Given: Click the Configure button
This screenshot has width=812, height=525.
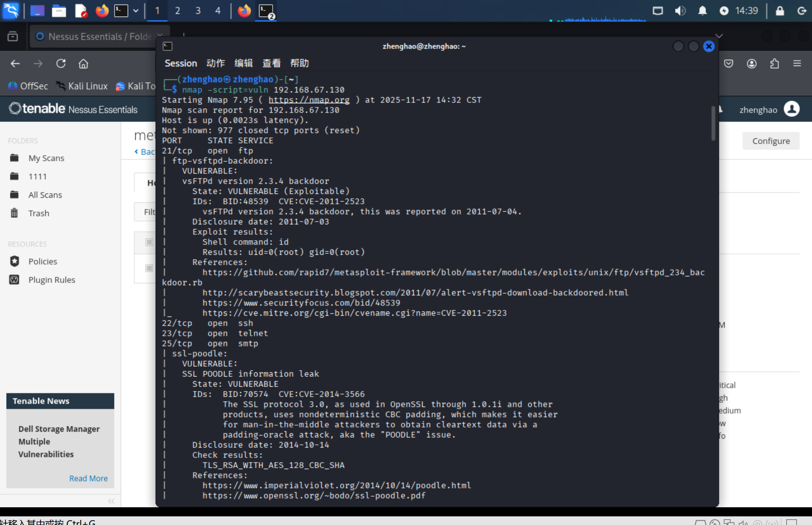Looking at the screenshot, I should tap(770, 141).
